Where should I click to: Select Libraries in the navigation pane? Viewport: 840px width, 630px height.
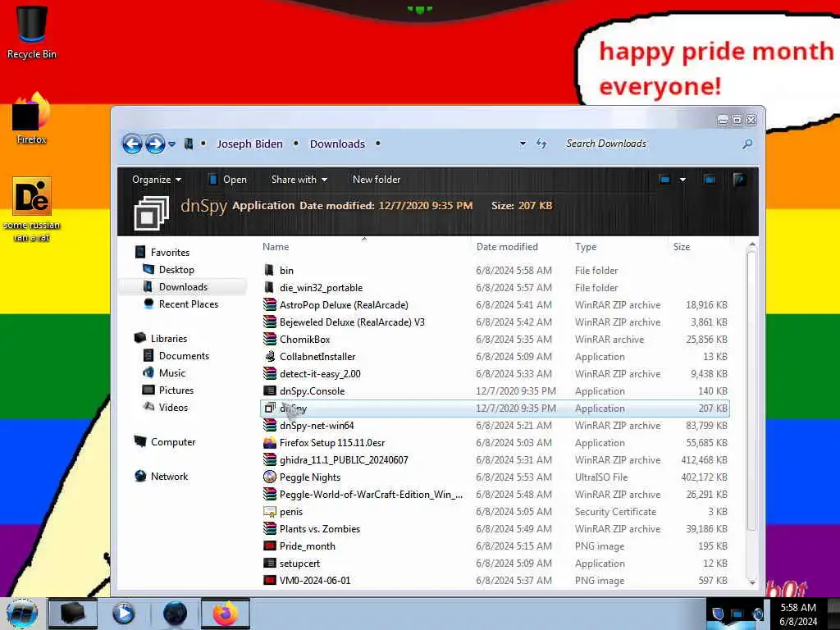[x=161, y=339]
